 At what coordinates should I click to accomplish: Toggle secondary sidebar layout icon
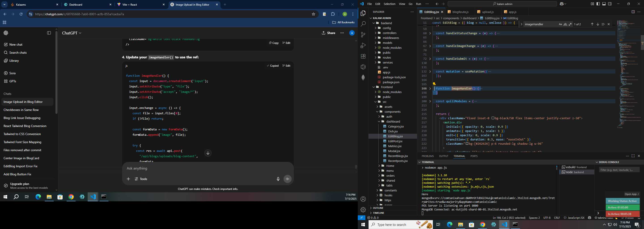click(610, 4)
